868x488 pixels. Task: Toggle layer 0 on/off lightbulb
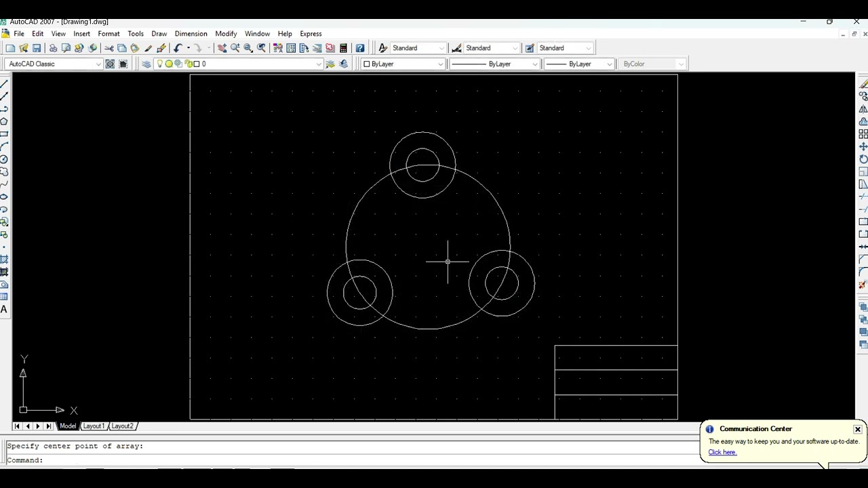pos(160,64)
